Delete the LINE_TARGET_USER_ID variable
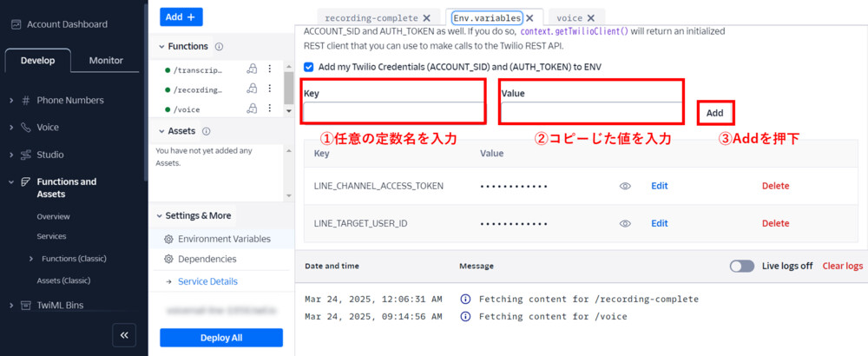868x356 pixels. tap(775, 224)
